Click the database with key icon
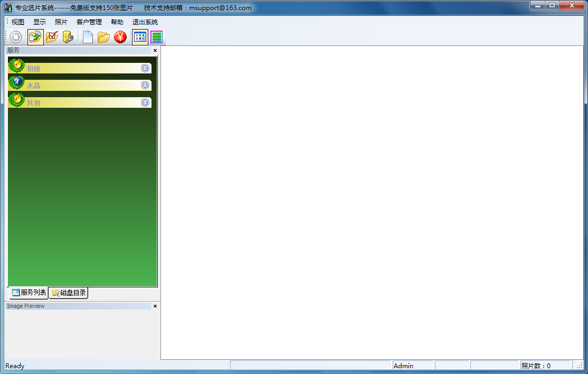Viewport: 588px width, 374px height. (x=68, y=37)
